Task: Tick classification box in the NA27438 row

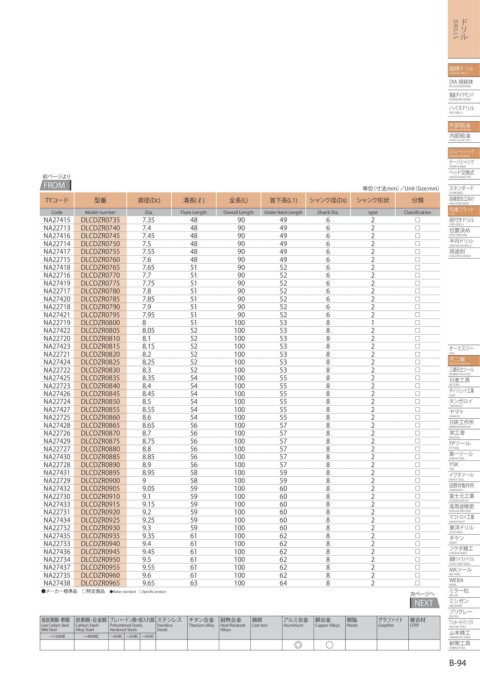Action: [417, 583]
